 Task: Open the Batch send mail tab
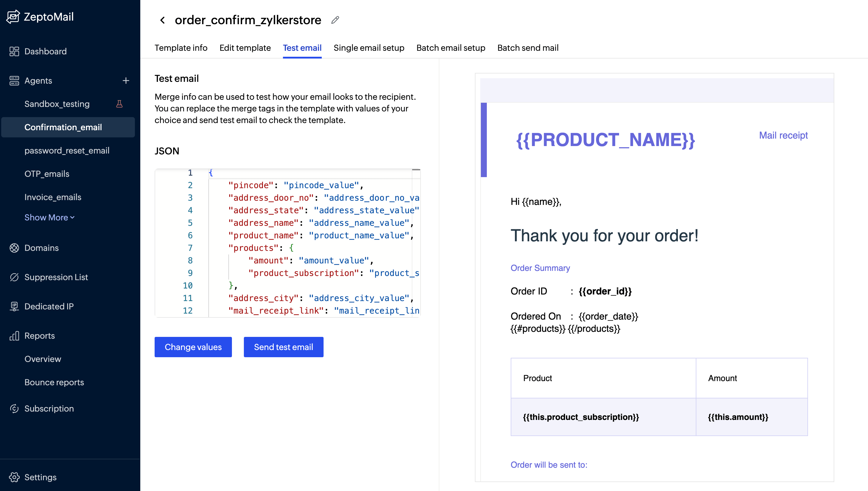[528, 48]
